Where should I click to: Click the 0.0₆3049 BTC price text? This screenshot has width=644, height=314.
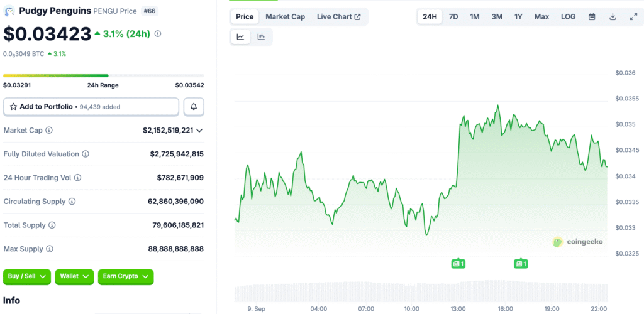23,54
